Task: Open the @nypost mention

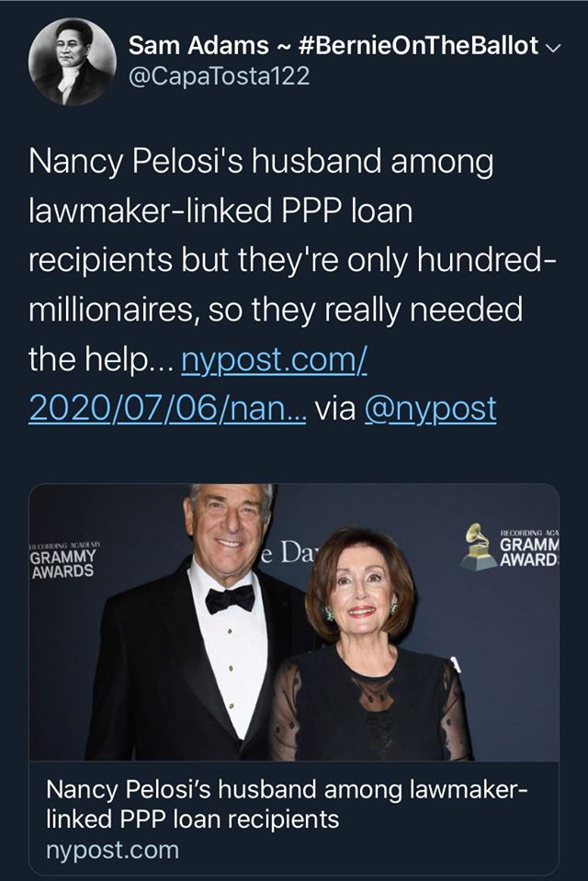Action: coord(430,408)
